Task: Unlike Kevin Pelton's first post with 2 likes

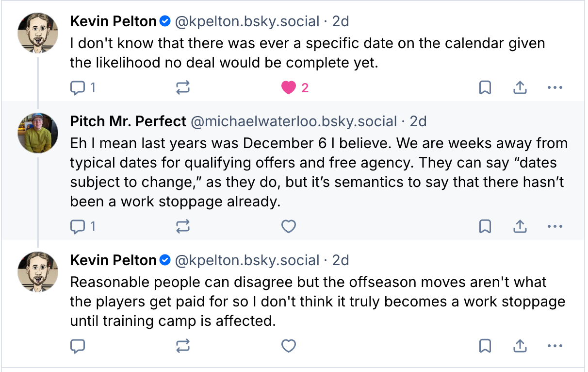Action: 289,88
